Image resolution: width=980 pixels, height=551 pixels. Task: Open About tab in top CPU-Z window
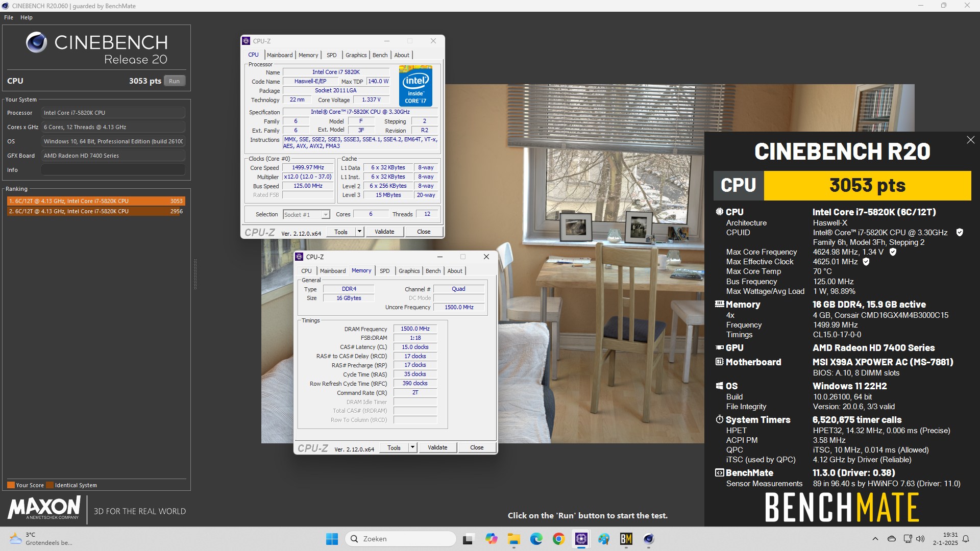coord(402,55)
